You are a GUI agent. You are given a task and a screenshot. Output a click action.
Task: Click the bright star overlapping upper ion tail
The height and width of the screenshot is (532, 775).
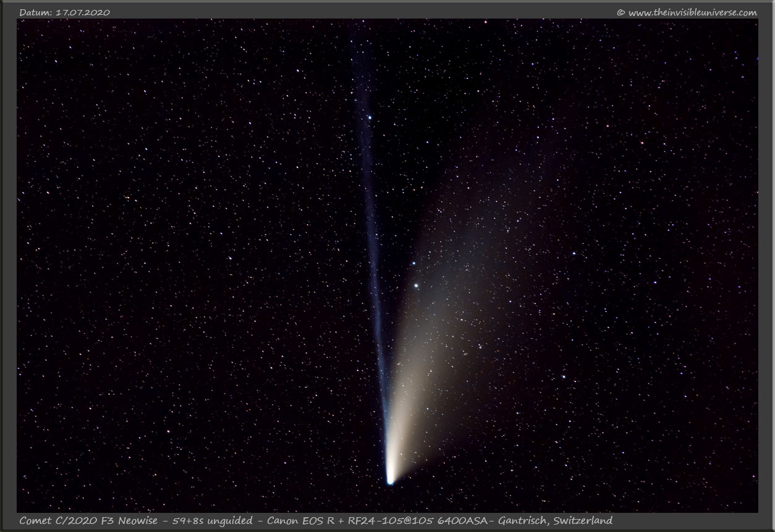pyautogui.click(x=370, y=117)
